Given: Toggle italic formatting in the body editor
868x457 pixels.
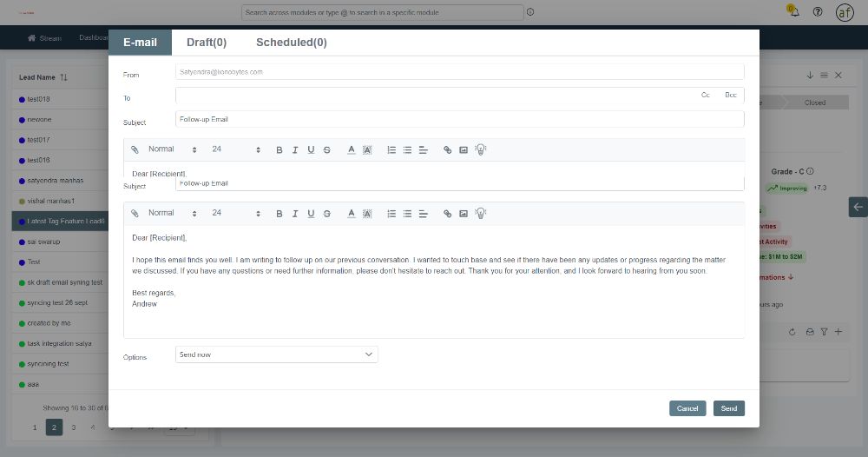Looking at the screenshot, I should [295, 213].
